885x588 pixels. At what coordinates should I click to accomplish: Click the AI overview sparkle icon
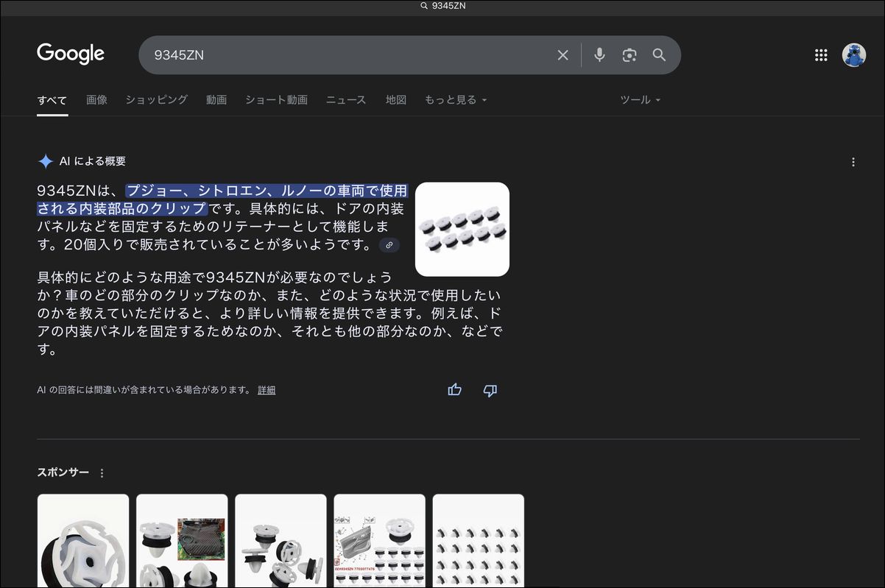(x=46, y=161)
